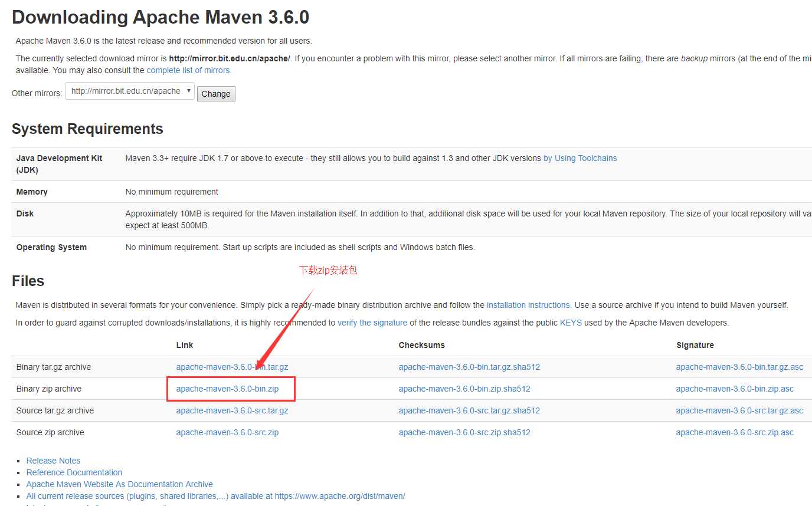Image resolution: width=812 pixels, height=506 pixels.
Task: Open apache-maven-3.6.0-bin.zip.sha512 checksum
Action: (x=464, y=389)
